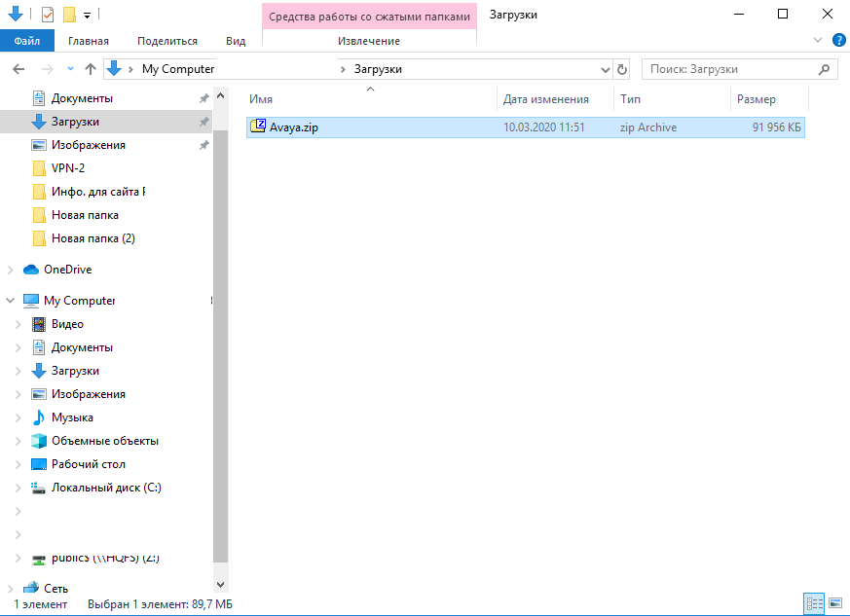The width and height of the screenshot is (850, 616).
Task: Sort by the Тип column header
Action: tap(672, 99)
